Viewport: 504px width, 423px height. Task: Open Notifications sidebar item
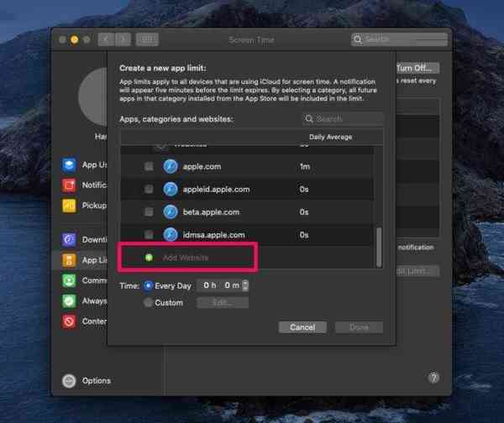point(84,185)
